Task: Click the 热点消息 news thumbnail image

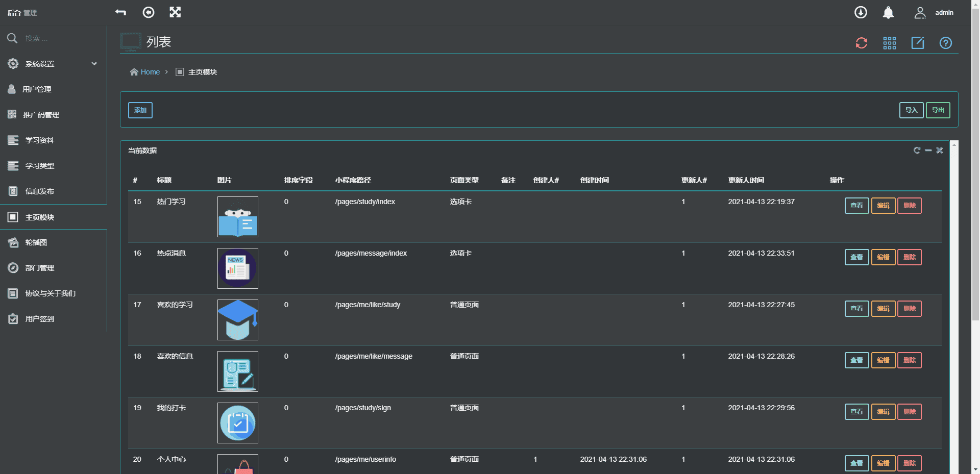Action: pos(238,268)
